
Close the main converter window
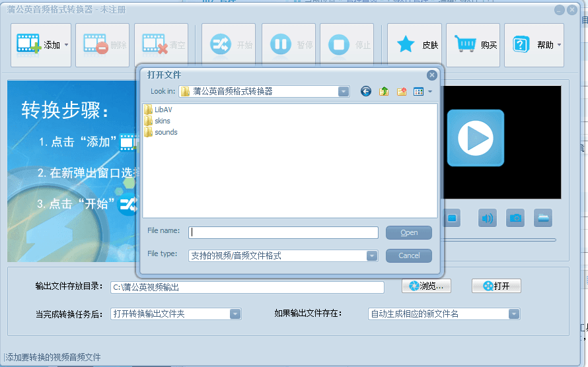click(572, 10)
